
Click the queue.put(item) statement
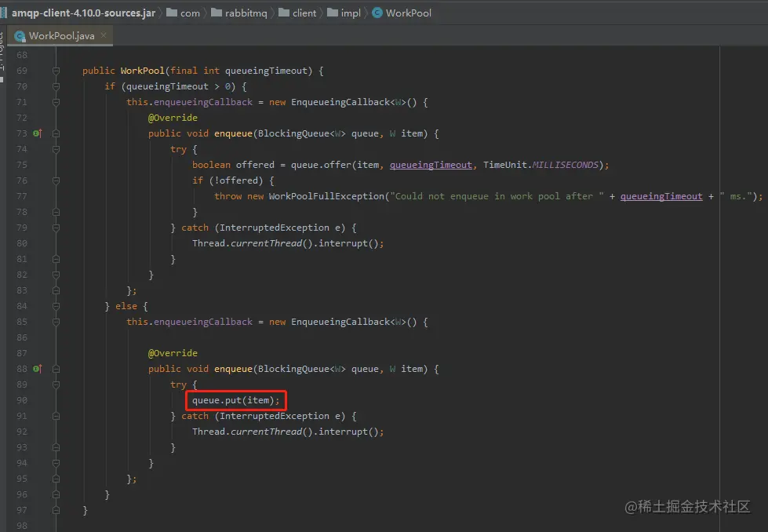[235, 400]
